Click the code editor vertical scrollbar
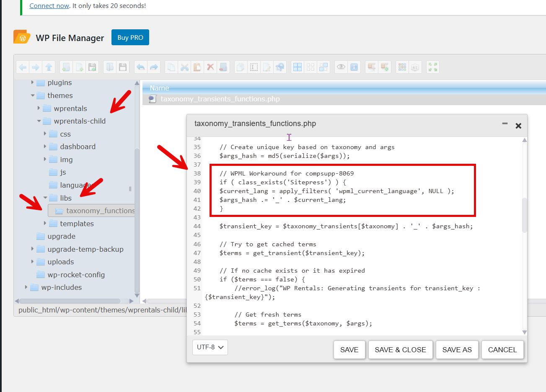Viewport: 546px width, 392px height. click(x=524, y=214)
